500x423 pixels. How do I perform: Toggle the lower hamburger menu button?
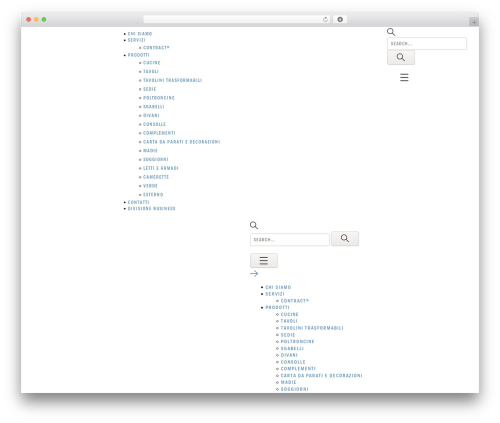(264, 260)
